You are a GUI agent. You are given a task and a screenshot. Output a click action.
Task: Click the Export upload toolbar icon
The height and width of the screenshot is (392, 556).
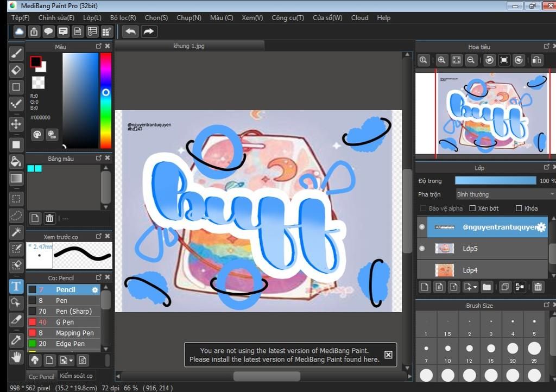point(34,31)
